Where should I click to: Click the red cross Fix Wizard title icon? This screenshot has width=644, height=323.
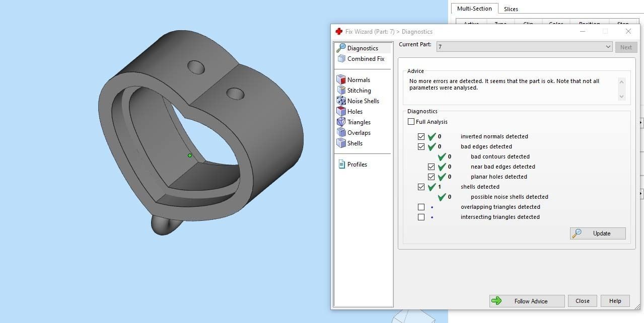339,31
